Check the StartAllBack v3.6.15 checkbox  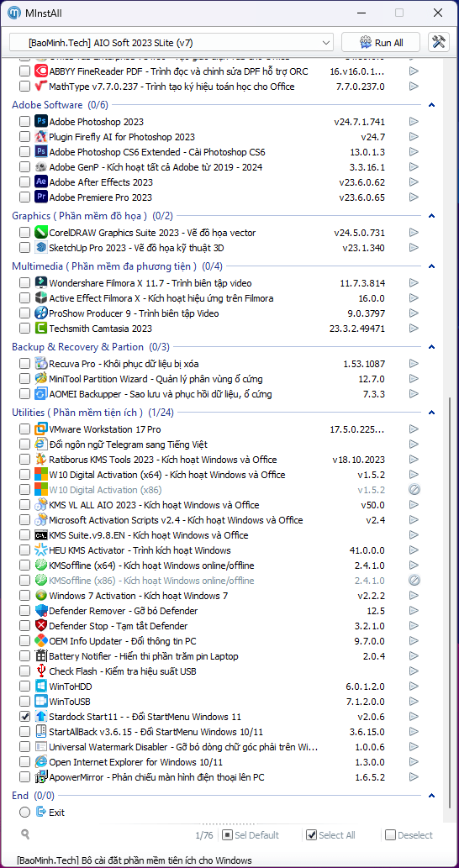click(x=24, y=731)
